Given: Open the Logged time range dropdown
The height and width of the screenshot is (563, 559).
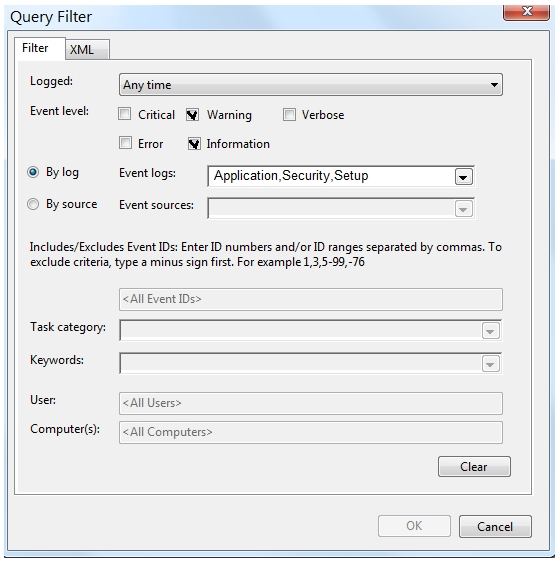Looking at the screenshot, I should (311, 85).
